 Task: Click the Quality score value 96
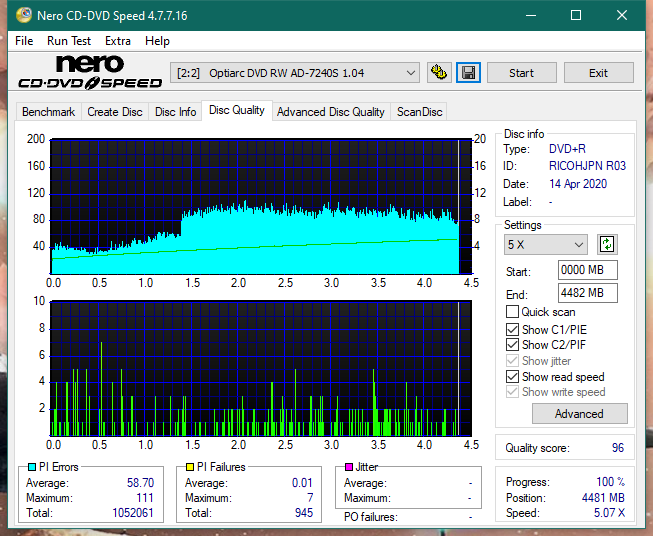(618, 448)
